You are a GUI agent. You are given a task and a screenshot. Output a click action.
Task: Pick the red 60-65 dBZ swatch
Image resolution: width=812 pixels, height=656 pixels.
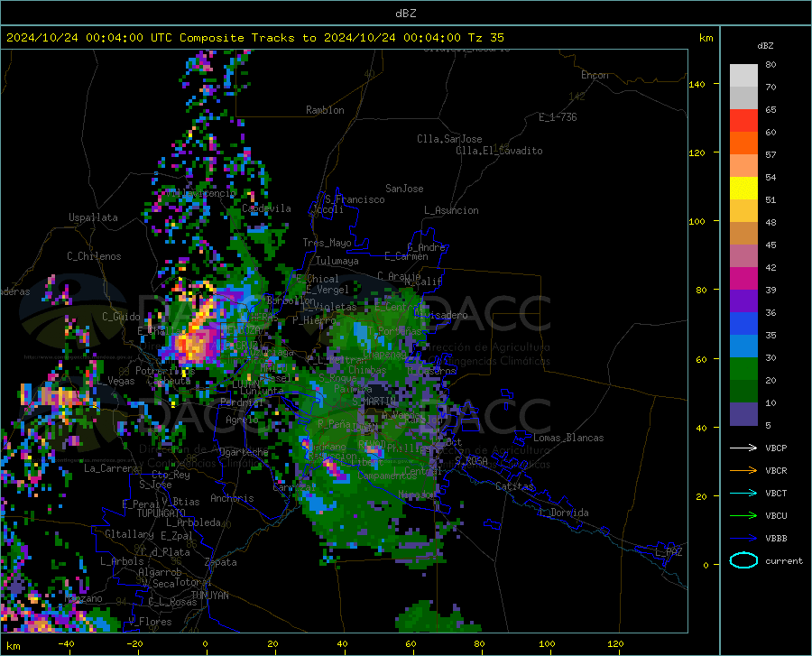[x=743, y=121]
